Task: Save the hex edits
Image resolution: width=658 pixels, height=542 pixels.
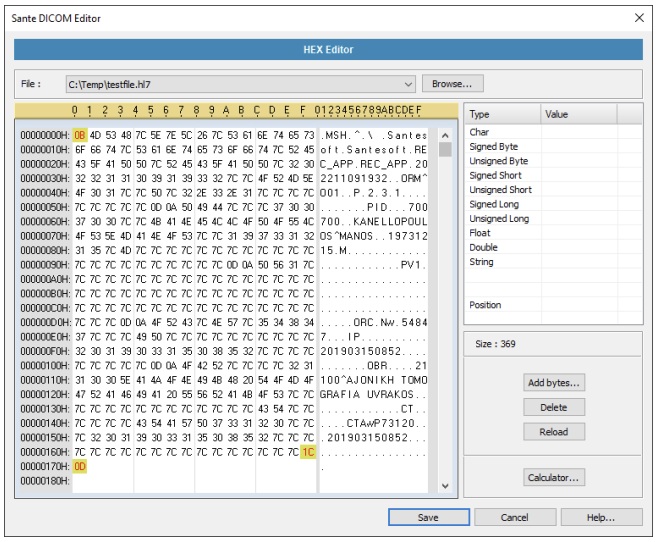Action: click(x=428, y=517)
